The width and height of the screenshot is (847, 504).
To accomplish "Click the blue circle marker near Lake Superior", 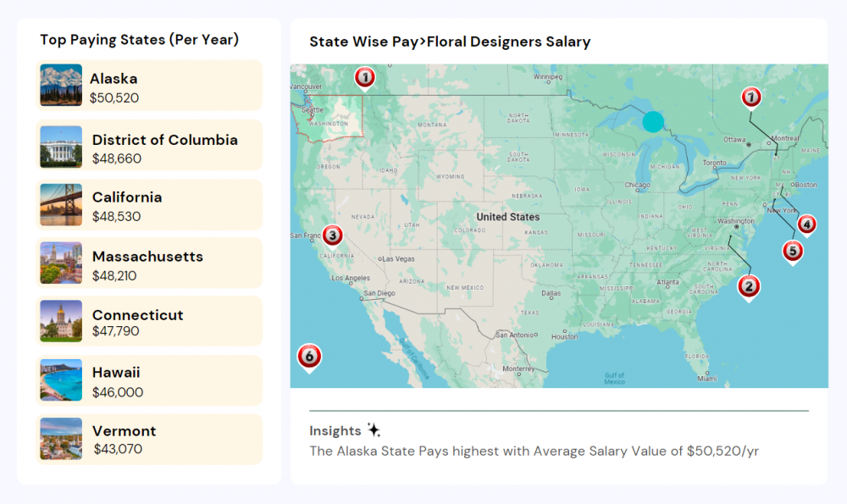I will click(x=652, y=121).
